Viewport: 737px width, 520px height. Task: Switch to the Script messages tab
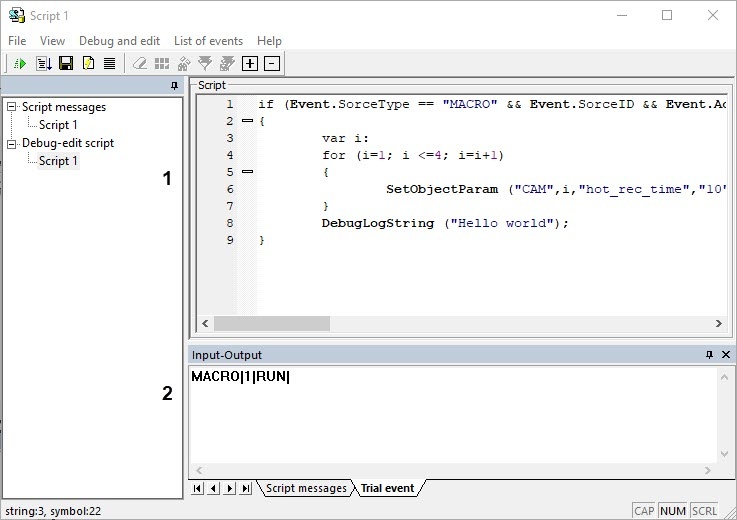306,488
